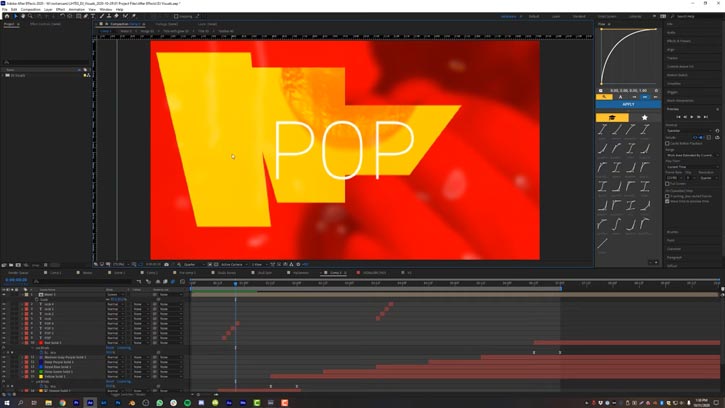Image resolution: width=725 pixels, height=408 pixels.
Task: Take snapshot with viewer camera icon
Action: point(166,265)
